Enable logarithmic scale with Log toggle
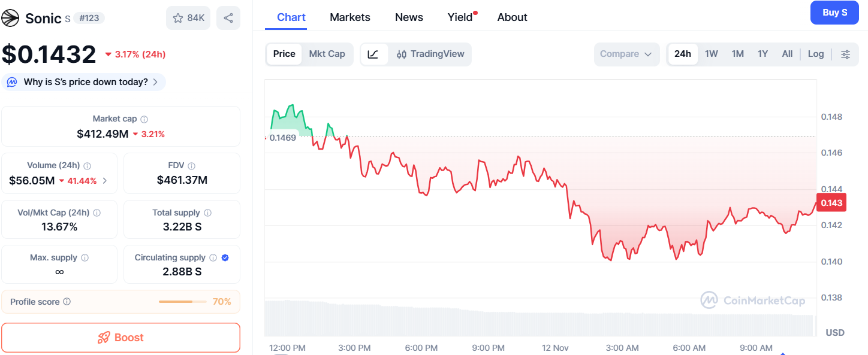The image size is (868, 355). click(x=816, y=54)
